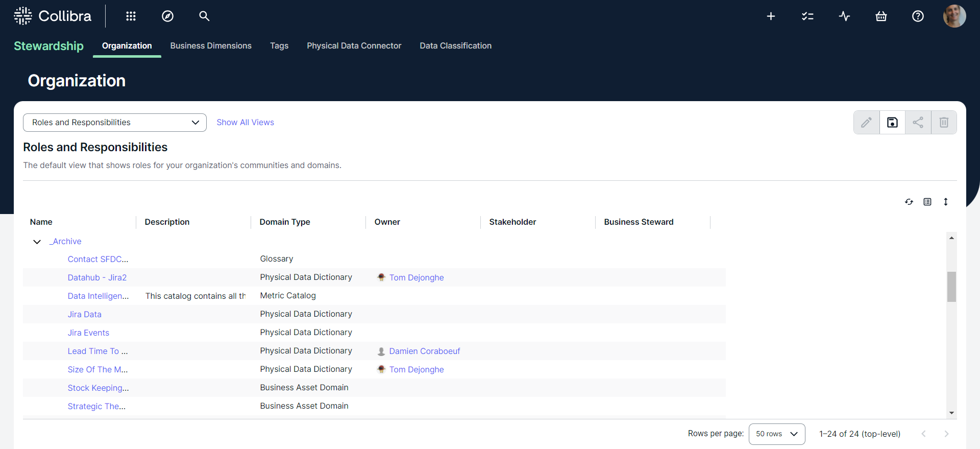Open the column display settings icon

[x=927, y=202]
